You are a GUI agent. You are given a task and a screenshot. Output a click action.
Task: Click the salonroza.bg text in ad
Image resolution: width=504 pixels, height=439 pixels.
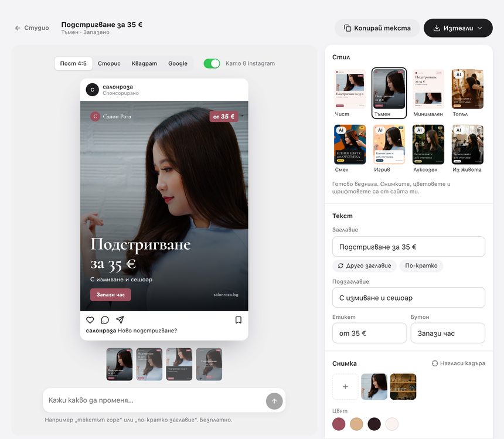226,294
